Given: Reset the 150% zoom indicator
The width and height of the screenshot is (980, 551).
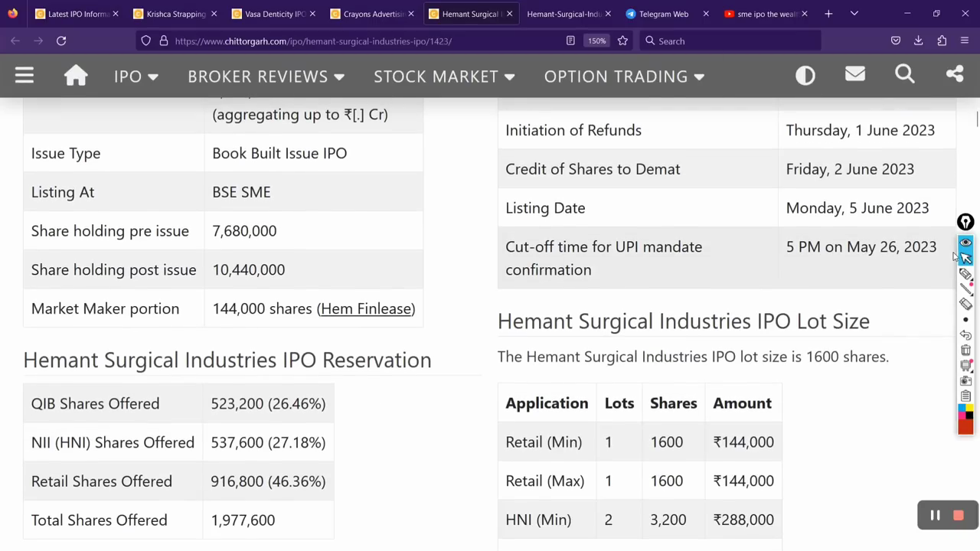Looking at the screenshot, I should tap(596, 41).
